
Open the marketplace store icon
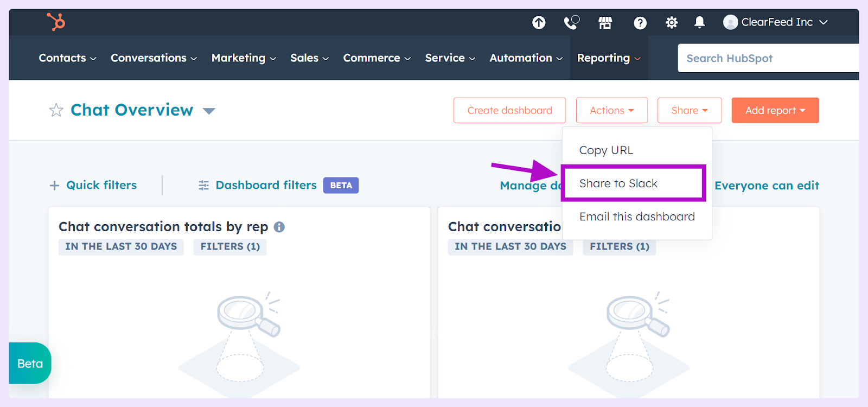(x=605, y=22)
